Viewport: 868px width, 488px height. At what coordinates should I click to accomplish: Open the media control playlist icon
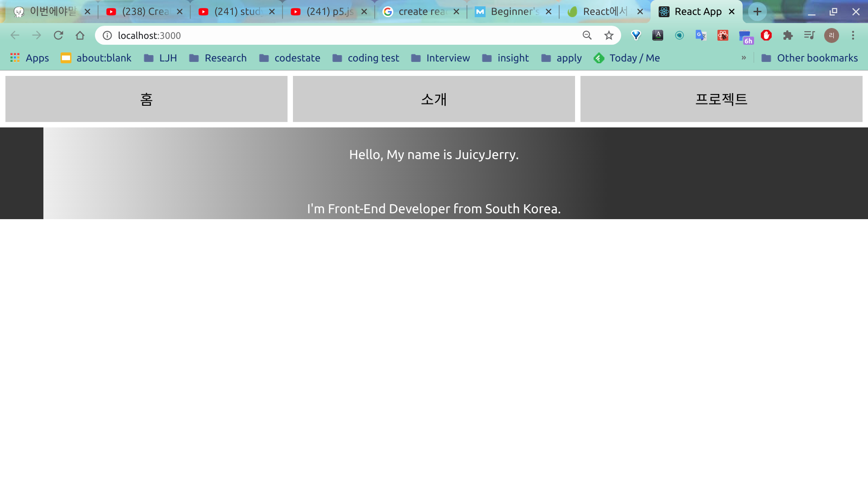coord(809,35)
